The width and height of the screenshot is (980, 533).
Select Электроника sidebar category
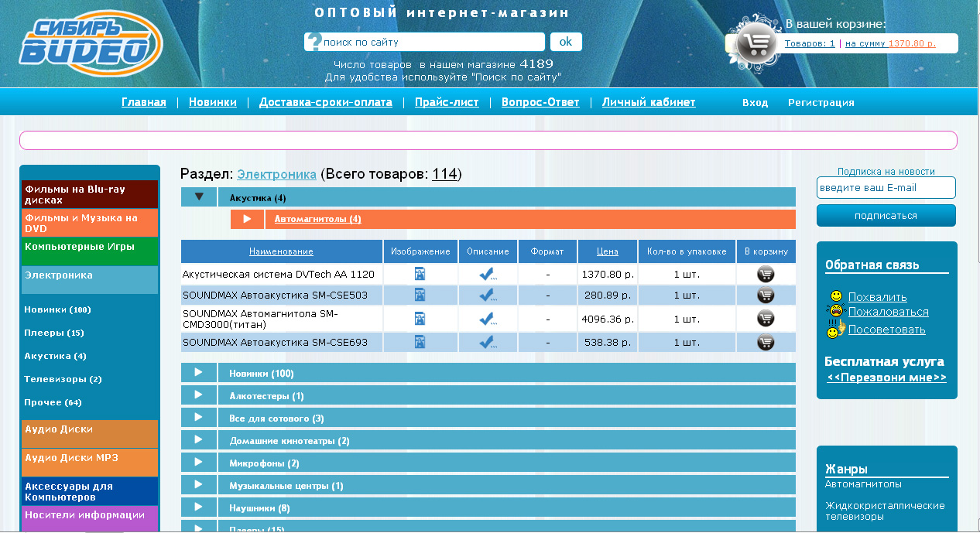90,280
